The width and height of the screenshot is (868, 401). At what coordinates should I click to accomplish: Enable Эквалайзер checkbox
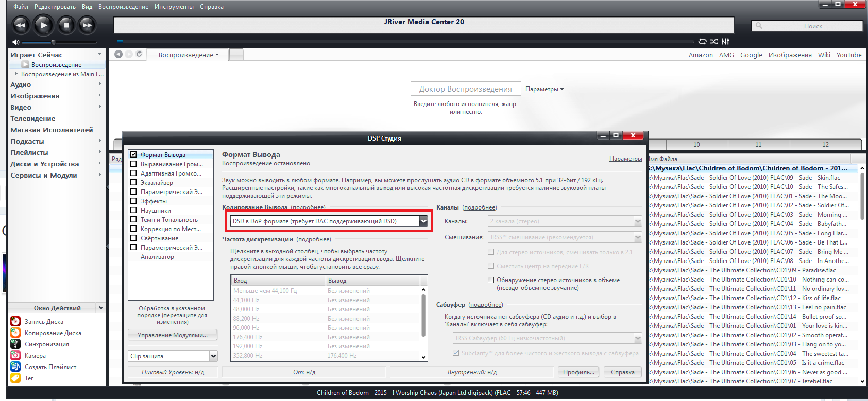(x=133, y=182)
